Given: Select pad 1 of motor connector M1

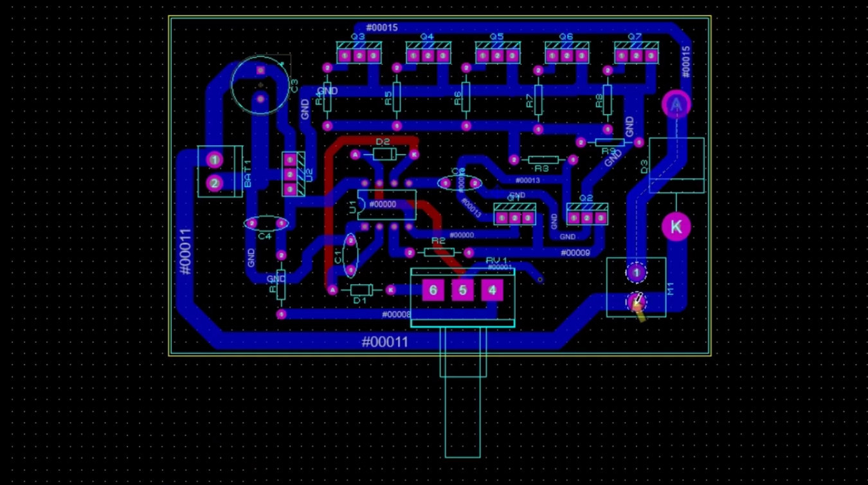Looking at the screenshot, I should [x=637, y=273].
